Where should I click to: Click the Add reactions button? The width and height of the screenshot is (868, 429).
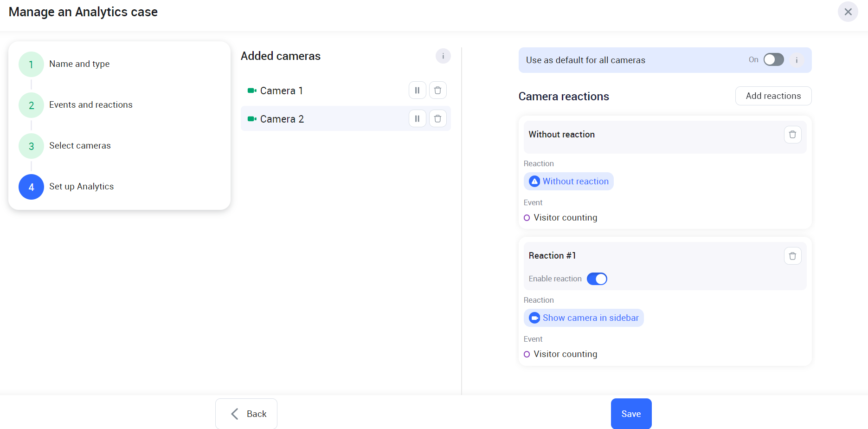[773, 96]
